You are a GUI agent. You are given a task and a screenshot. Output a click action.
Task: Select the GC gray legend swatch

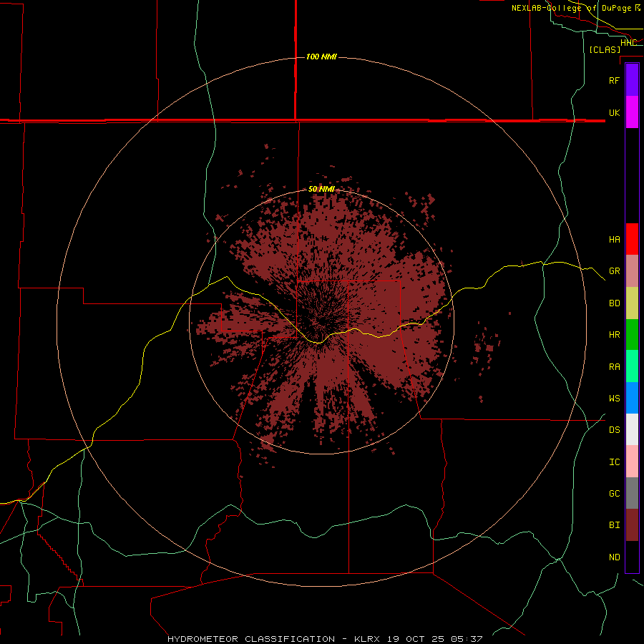(x=632, y=493)
